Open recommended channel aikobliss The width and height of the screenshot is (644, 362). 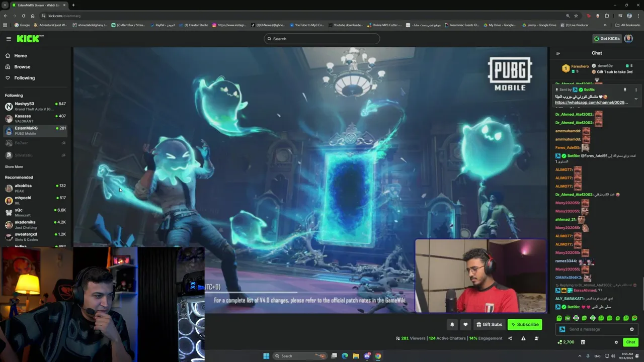point(35,188)
